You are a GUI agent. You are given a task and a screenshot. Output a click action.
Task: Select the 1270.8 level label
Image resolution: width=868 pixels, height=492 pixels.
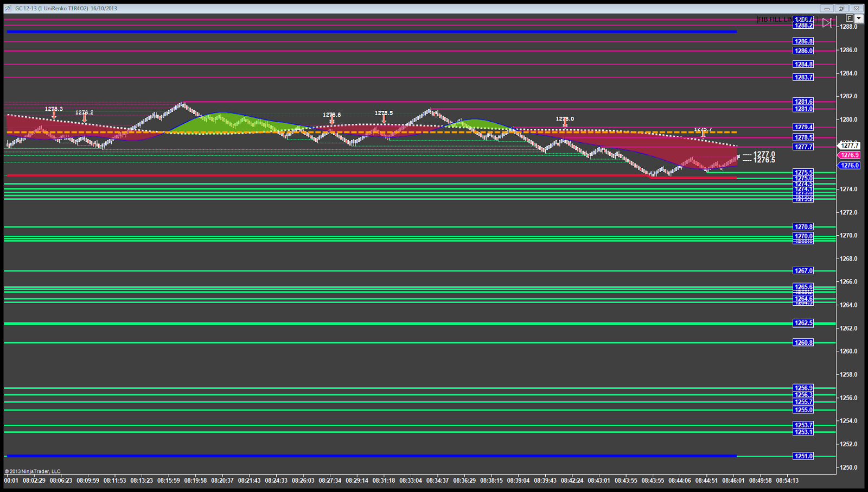pos(803,226)
